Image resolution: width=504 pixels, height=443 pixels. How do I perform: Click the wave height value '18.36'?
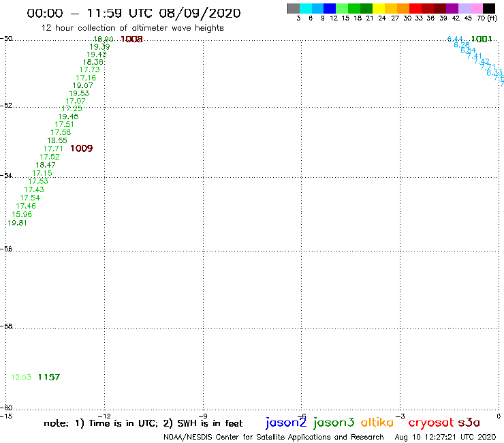[x=93, y=63]
